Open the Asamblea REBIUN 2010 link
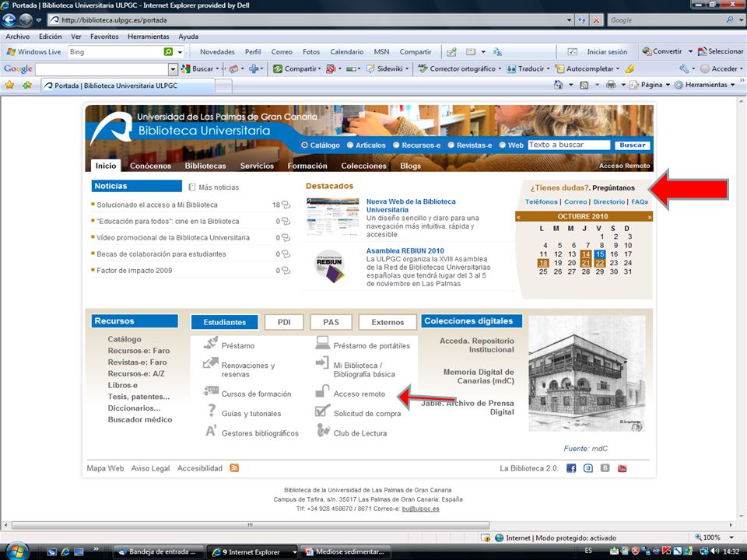The image size is (747, 560). point(405,250)
